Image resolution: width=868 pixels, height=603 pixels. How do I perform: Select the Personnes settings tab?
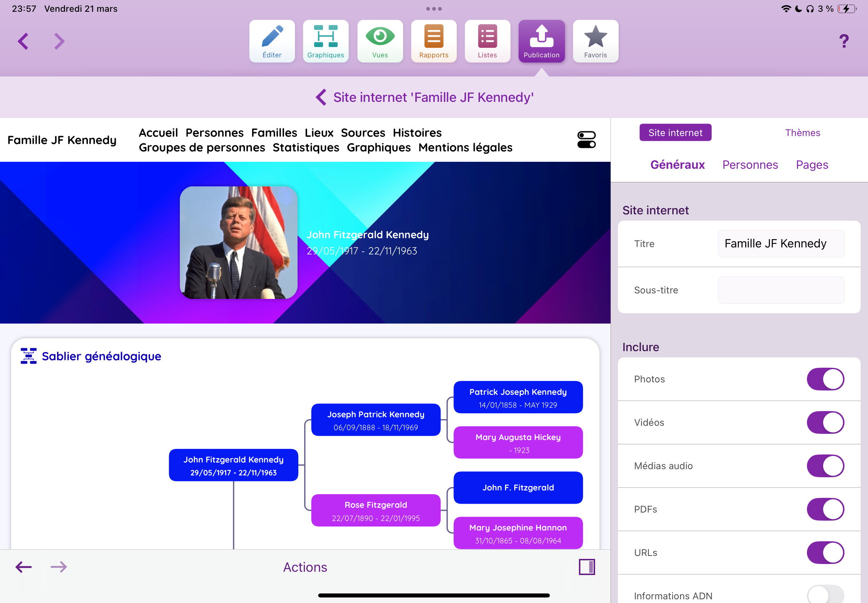pyautogui.click(x=750, y=165)
